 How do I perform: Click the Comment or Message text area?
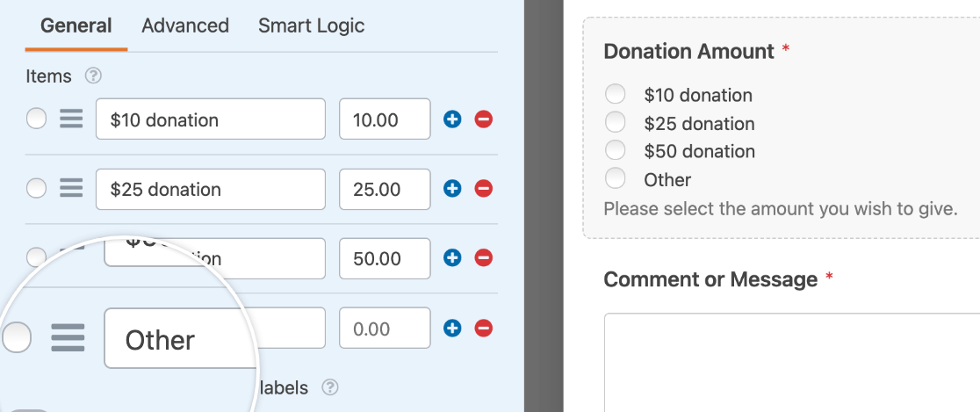[792, 363]
